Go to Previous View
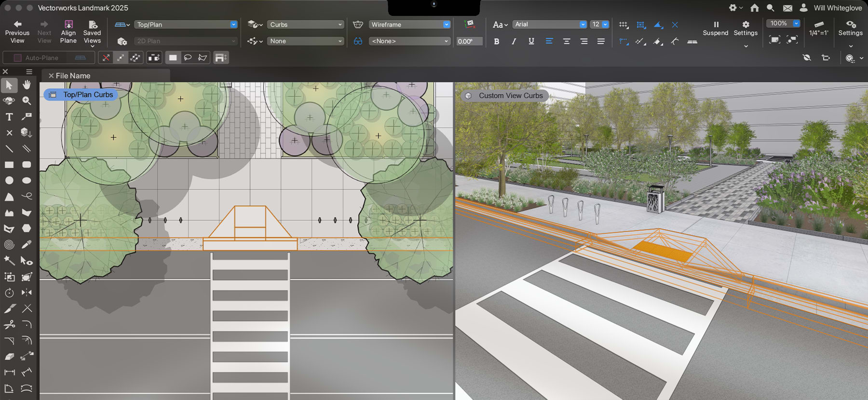This screenshot has width=868, height=400. [x=17, y=32]
